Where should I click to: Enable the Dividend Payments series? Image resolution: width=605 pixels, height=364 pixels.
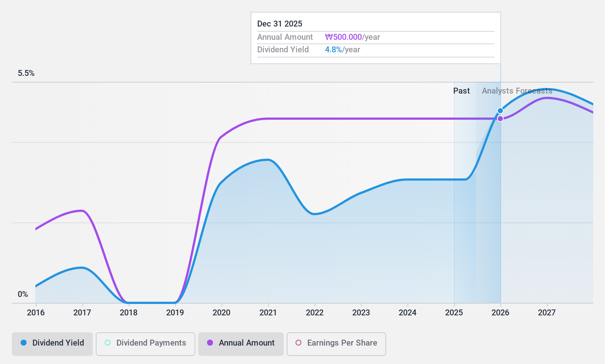point(146,344)
